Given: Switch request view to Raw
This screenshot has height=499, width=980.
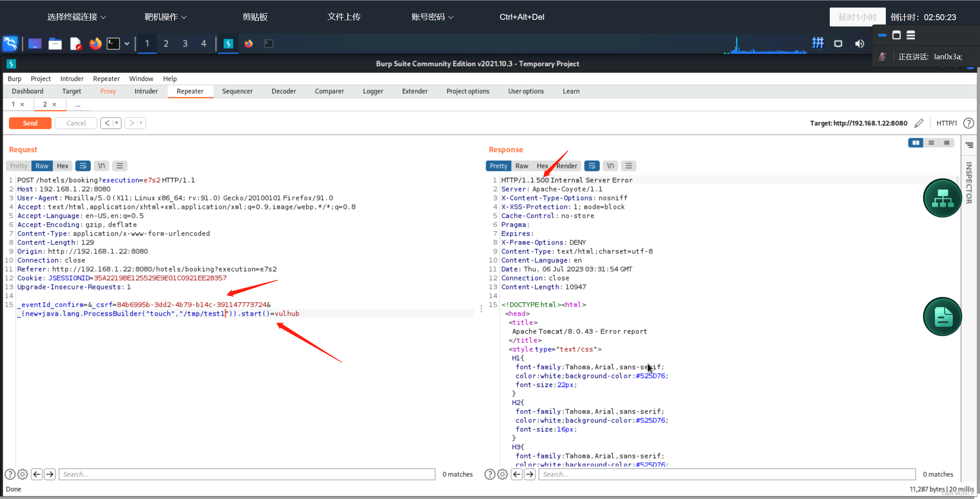Looking at the screenshot, I should (x=42, y=166).
